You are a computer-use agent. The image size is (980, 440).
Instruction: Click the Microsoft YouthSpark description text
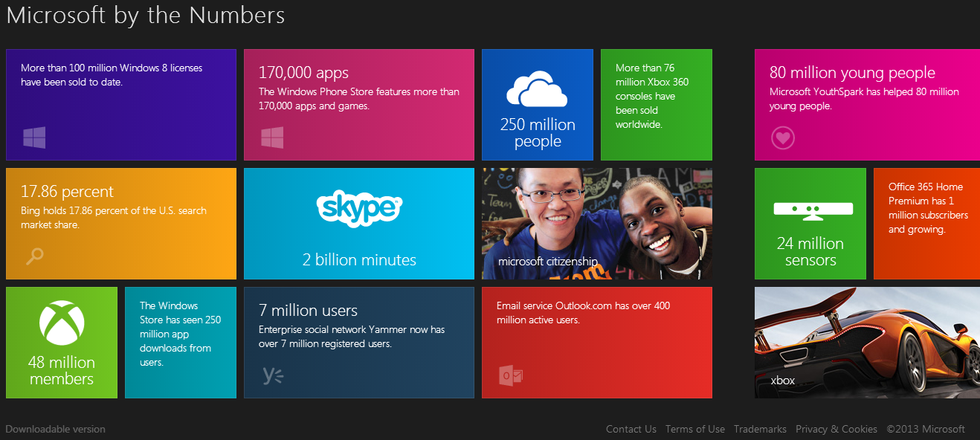[864, 99]
